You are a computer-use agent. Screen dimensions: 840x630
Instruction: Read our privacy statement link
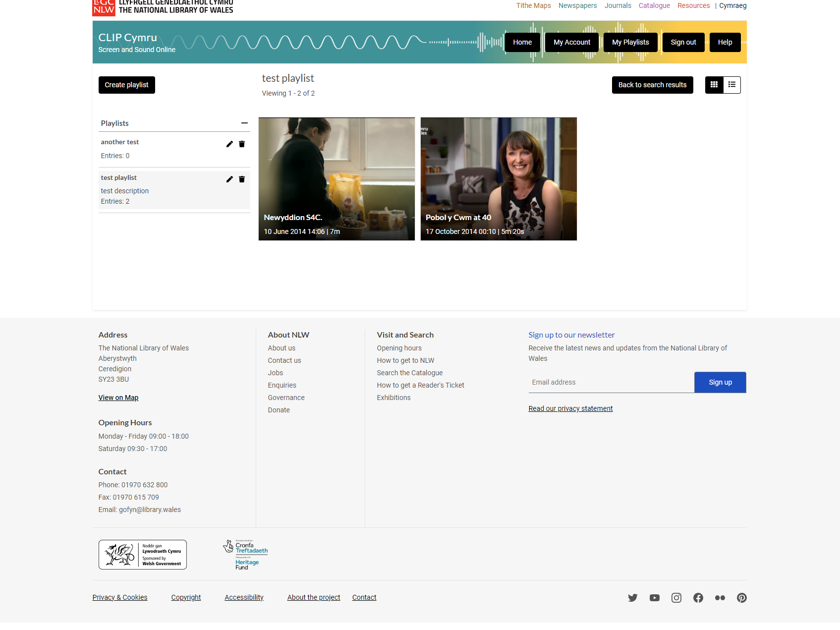[x=570, y=408]
